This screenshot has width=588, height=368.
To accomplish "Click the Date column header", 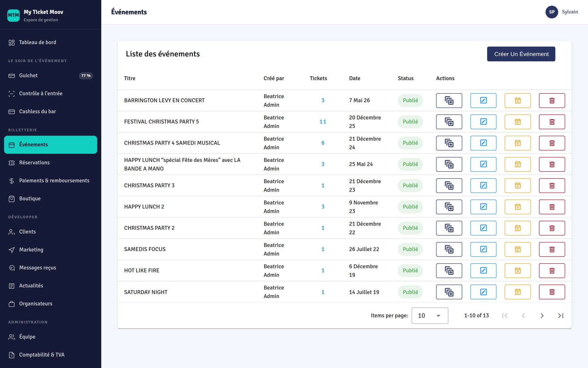I will [355, 79].
